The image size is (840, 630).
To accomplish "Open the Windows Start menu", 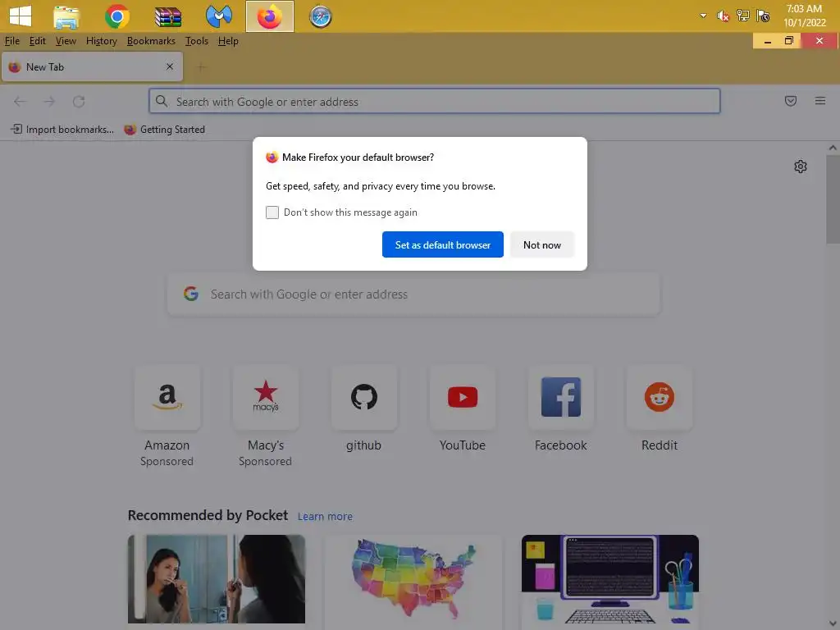I will click(x=21, y=16).
